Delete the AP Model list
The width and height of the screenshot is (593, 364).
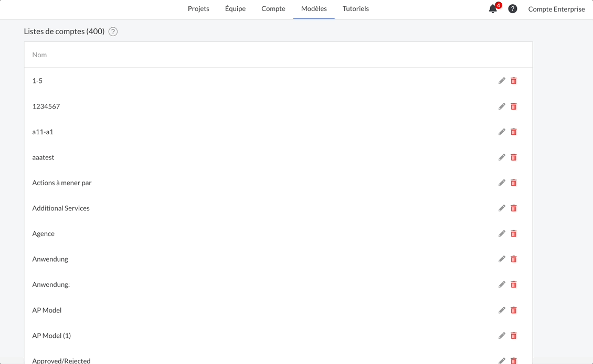[514, 310]
